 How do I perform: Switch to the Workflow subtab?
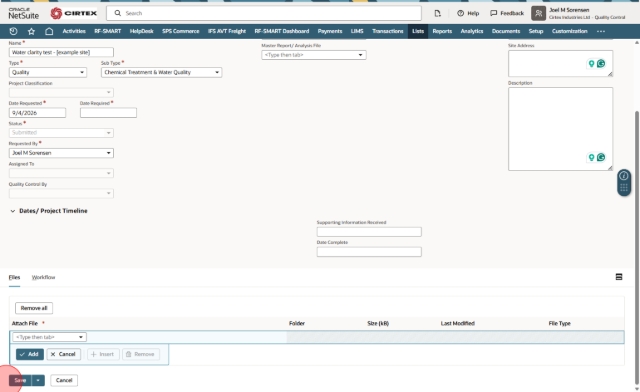click(x=43, y=277)
